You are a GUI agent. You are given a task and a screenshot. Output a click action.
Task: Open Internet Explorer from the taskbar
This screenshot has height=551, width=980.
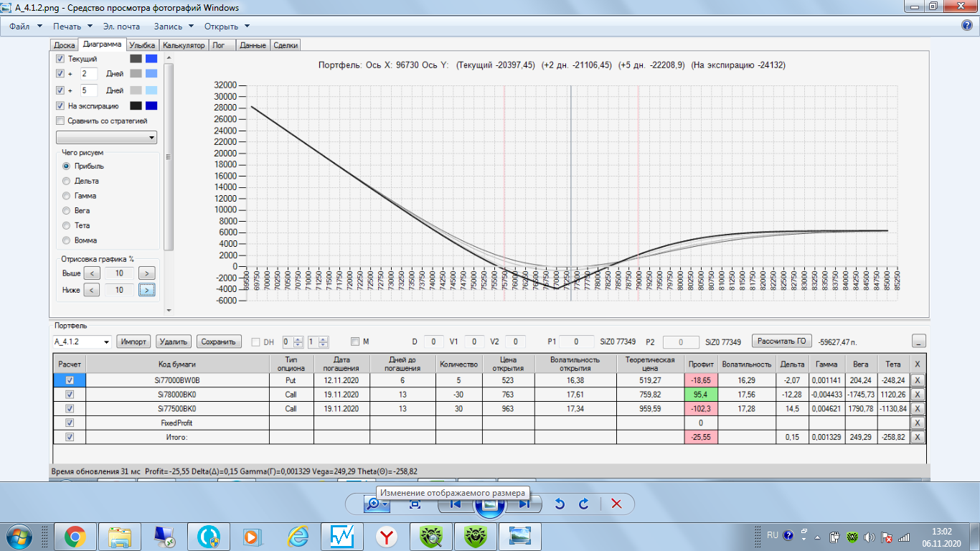point(298,536)
